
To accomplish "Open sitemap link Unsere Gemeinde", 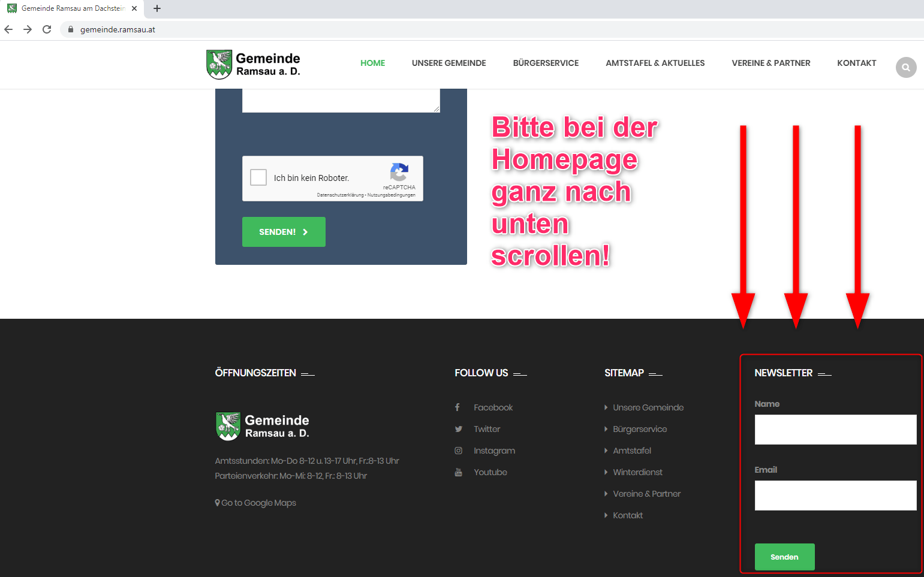I will [648, 407].
